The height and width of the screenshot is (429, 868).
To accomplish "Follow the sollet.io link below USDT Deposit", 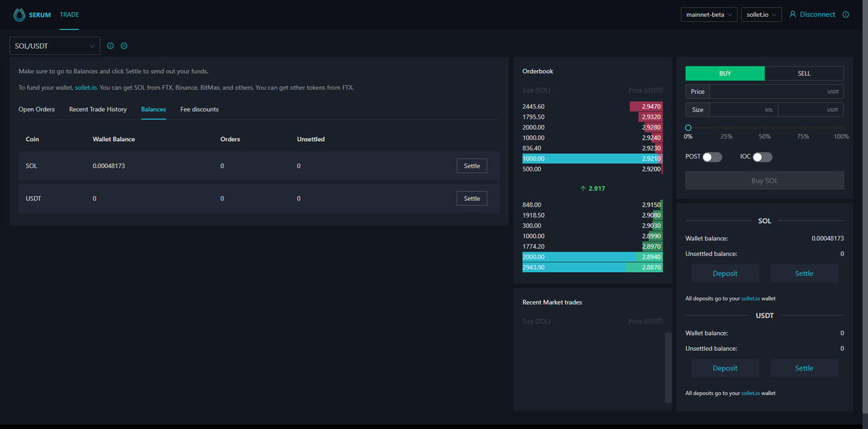I will (751, 394).
